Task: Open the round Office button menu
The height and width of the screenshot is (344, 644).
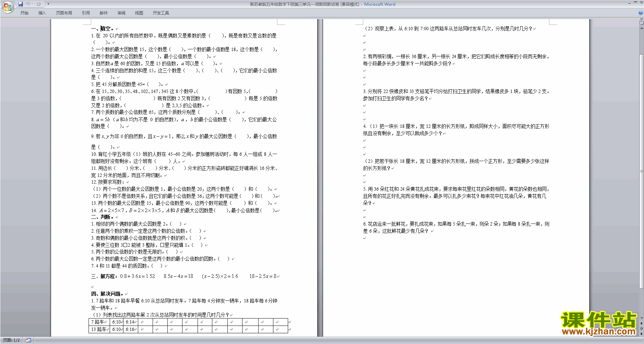Action: tap(7, 7)
